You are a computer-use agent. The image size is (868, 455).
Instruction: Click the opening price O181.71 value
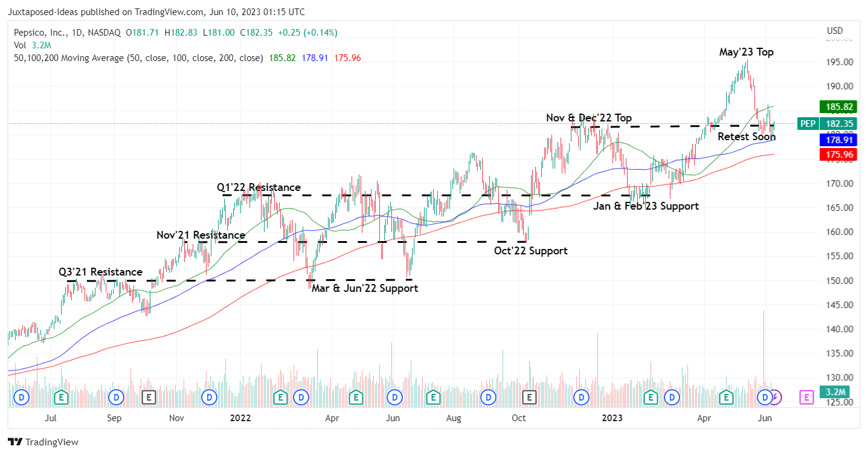[x=143, y=32]
